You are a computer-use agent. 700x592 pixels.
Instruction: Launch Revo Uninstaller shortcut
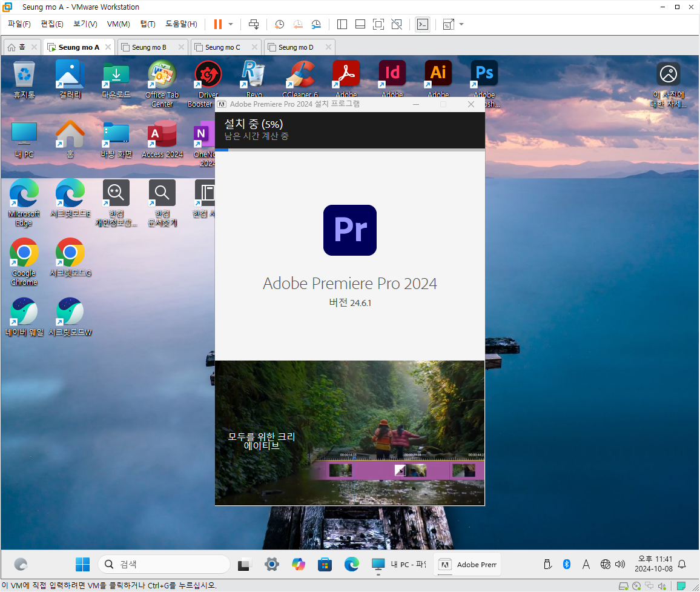click(254, 79)
